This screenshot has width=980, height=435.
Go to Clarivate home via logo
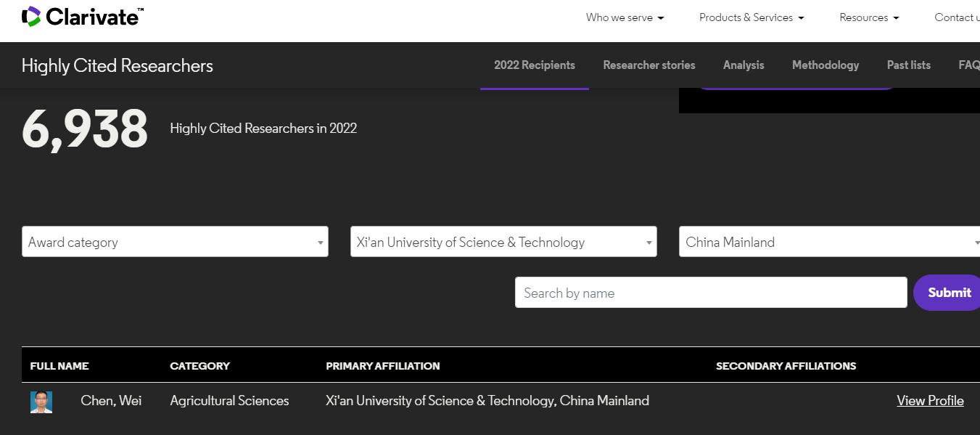tap(83, 17)
